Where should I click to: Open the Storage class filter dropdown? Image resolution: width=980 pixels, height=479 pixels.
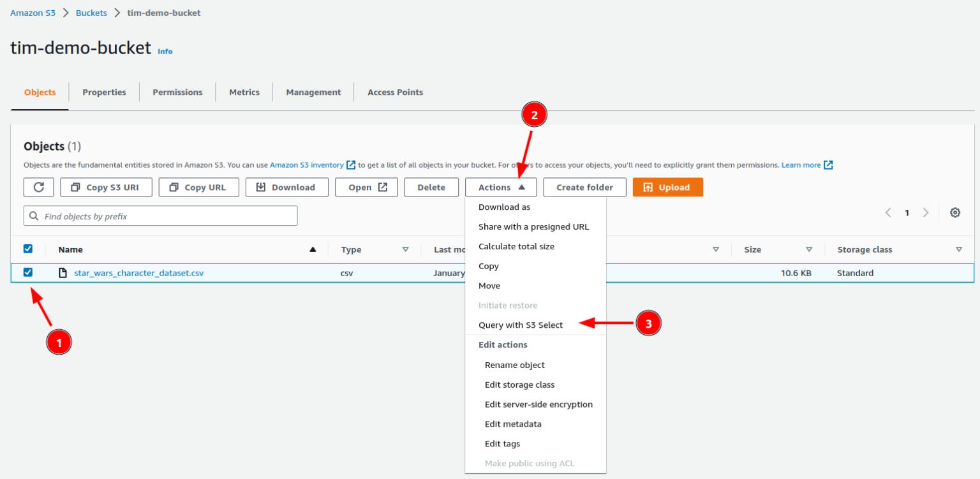[959, 249]
